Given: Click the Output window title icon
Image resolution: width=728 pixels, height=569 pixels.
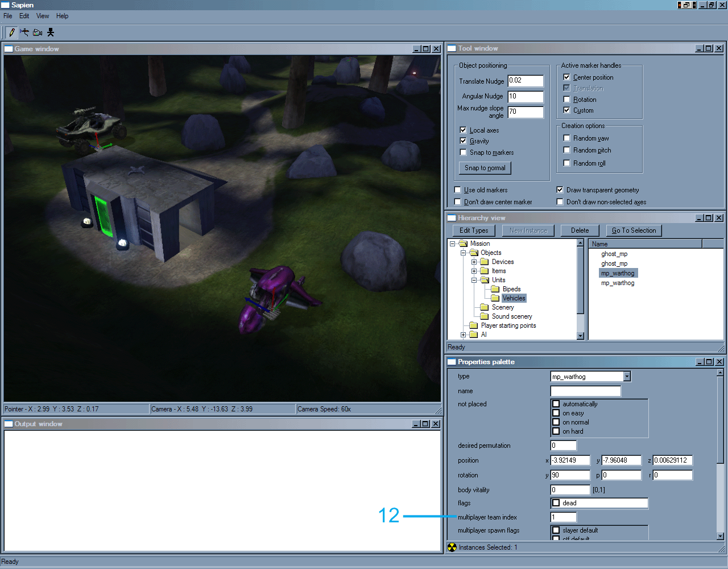Looking at the screenshot, I should (9, 424).
